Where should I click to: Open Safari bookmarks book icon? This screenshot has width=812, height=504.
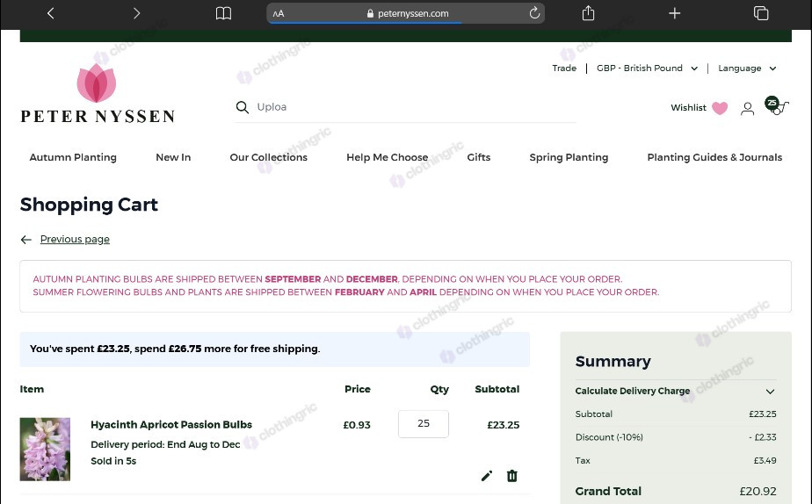pos(223,13)
